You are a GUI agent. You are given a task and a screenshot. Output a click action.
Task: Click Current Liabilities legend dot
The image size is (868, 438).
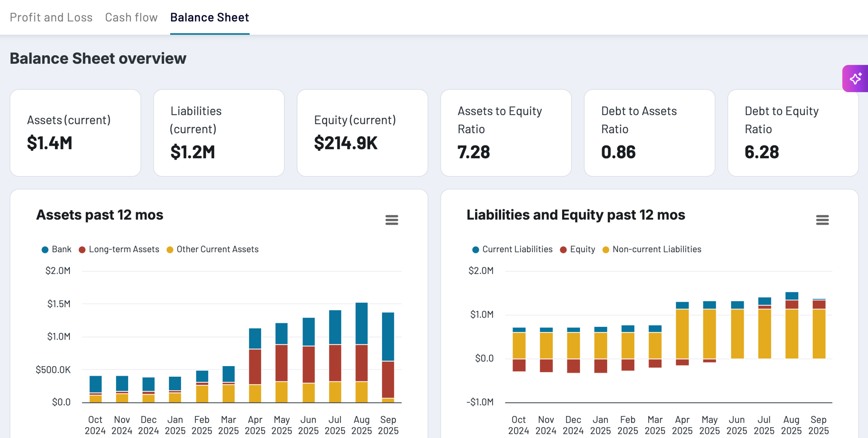point(475,250)
